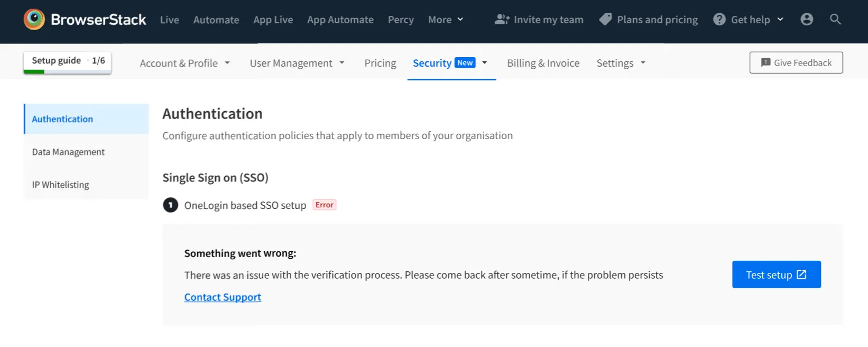Open the Setup guide progress widget

coord(68,62)
